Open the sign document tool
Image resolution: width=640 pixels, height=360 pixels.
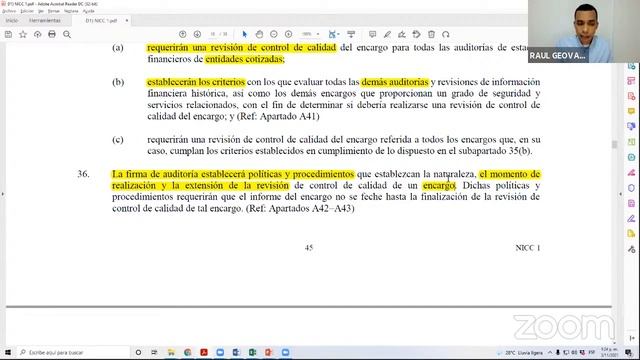pyautogui.click(x=402, y=34)
